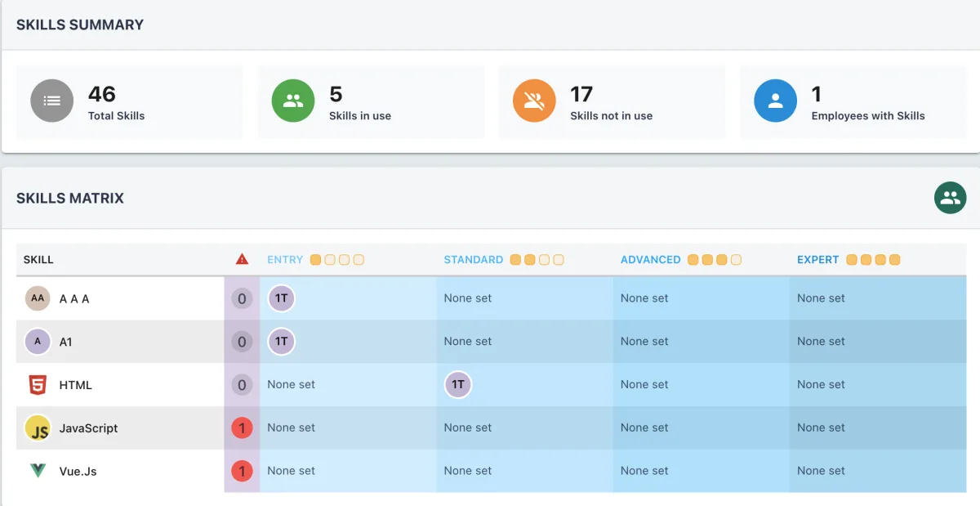Click the grey 0 badge for HTML

click(242, 384)
